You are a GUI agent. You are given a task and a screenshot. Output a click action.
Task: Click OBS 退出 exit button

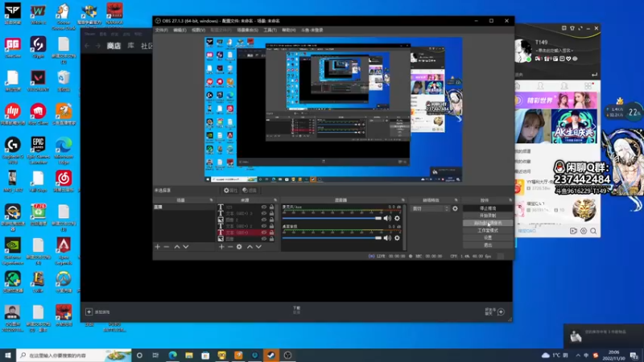(x=488, y=245)
